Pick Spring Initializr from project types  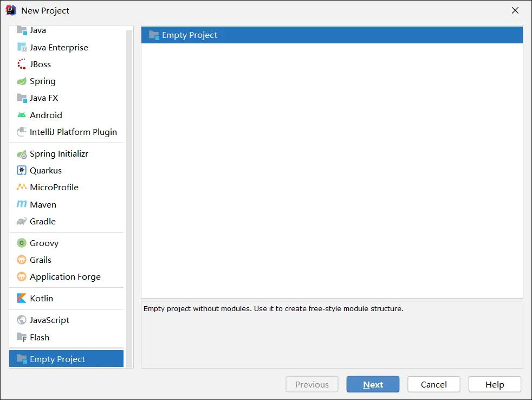click(x=59, y=154)
